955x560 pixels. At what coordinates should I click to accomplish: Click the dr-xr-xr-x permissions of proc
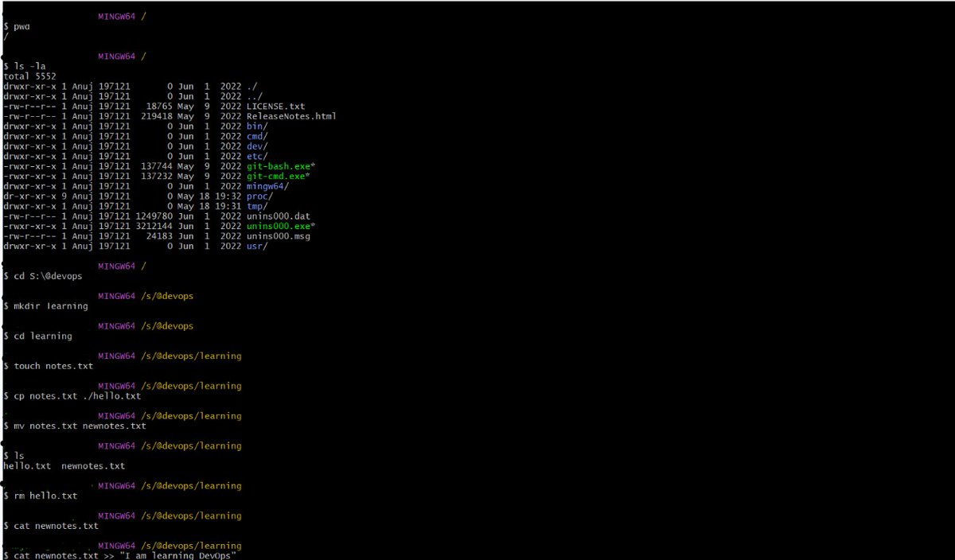pyautogui.click(x=29, y=196)
